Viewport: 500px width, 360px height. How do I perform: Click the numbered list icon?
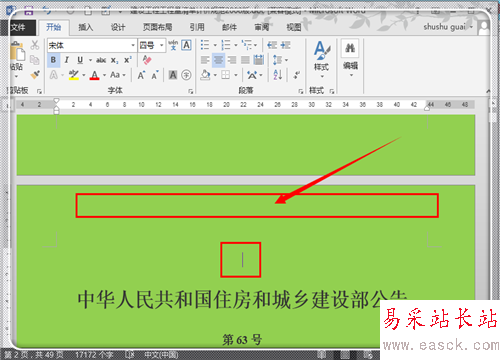[226, 45]
